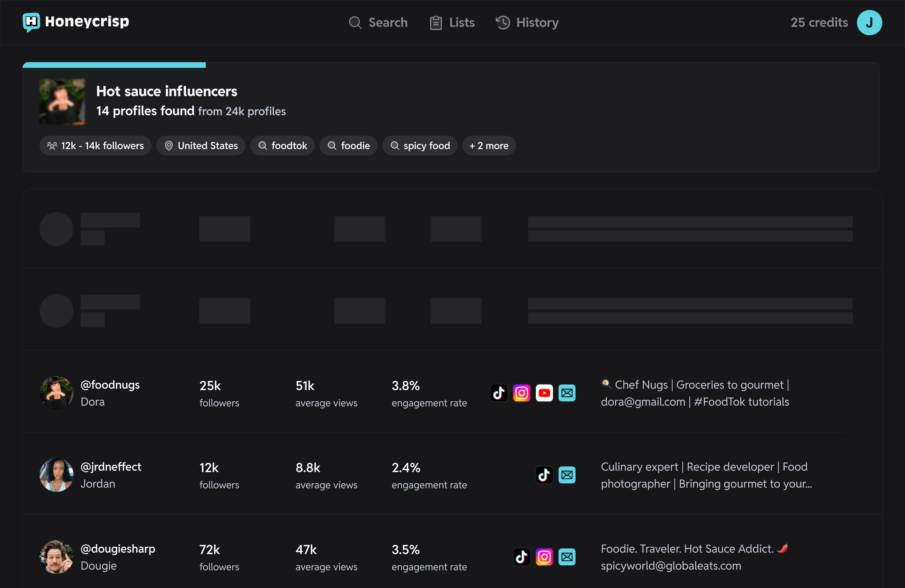Open @foodnugs's Instagram icon
This screenshot has height=588, width=905.
tap(522, 393)
